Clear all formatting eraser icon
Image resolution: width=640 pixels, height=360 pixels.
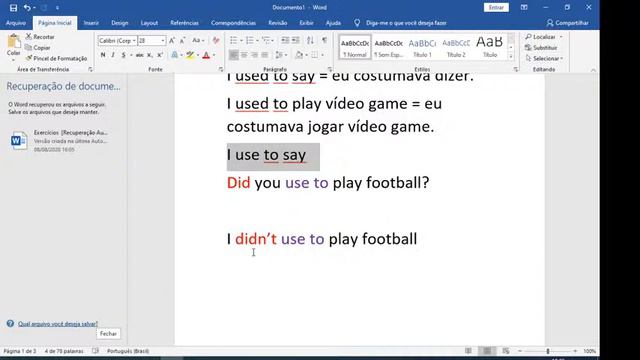coord(216,40)
